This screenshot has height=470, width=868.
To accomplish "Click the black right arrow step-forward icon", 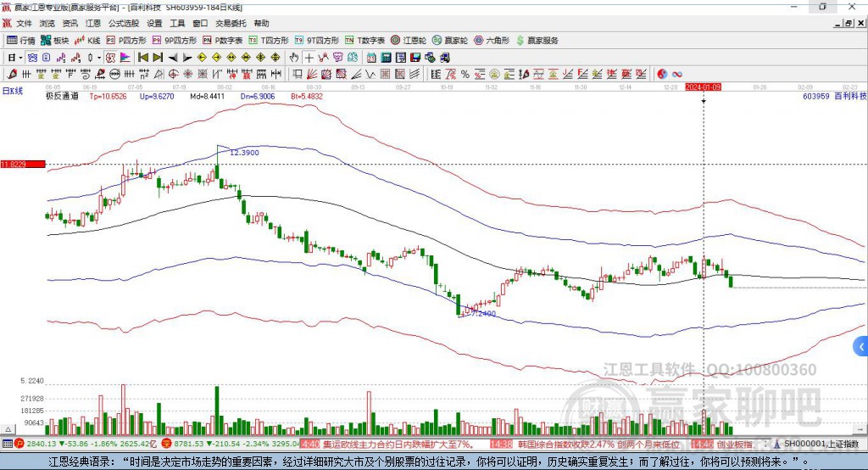I will click(x=187, y=58).
